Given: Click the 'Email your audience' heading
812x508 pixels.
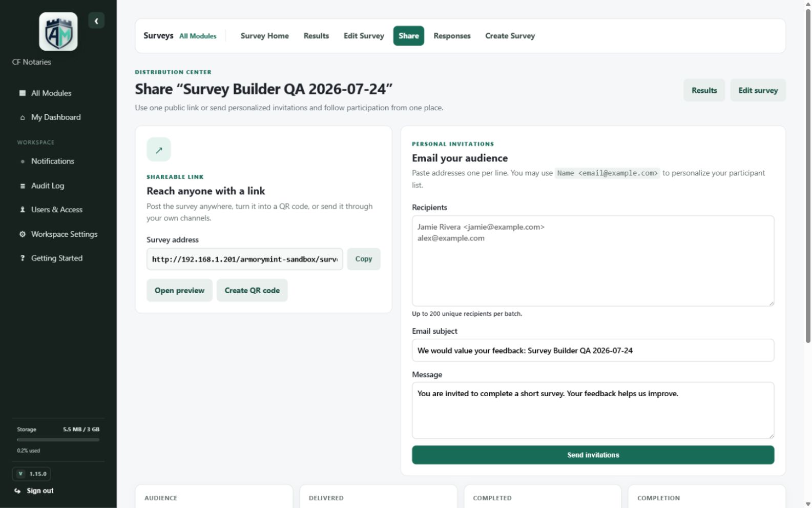Looking at the screenshot, I should (460, 158).
